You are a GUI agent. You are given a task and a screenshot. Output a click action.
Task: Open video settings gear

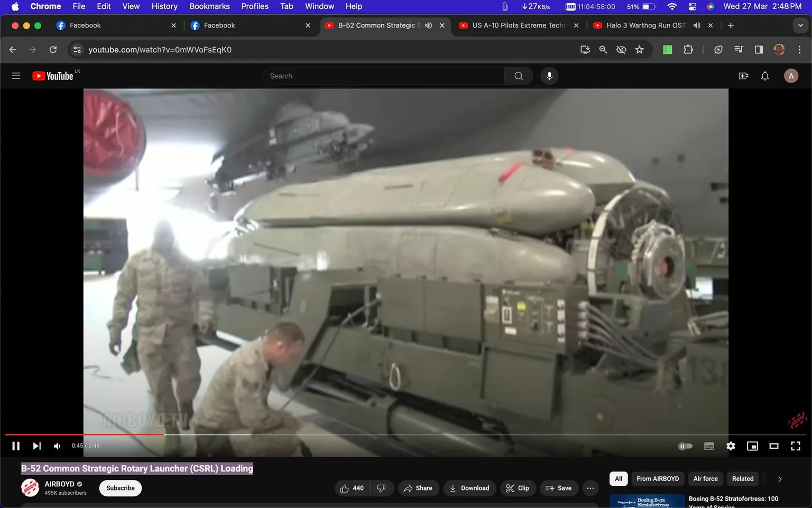(731, 446)
